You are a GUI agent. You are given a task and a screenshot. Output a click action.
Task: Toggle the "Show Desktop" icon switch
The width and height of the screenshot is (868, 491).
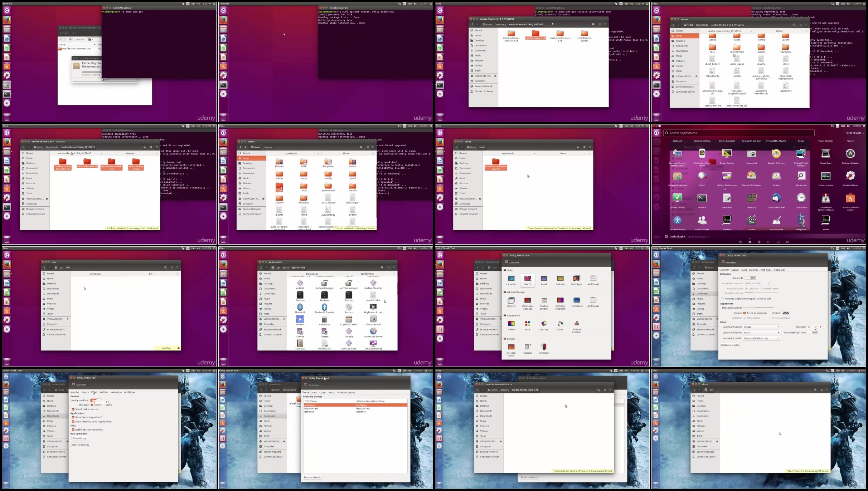point(813,333)
